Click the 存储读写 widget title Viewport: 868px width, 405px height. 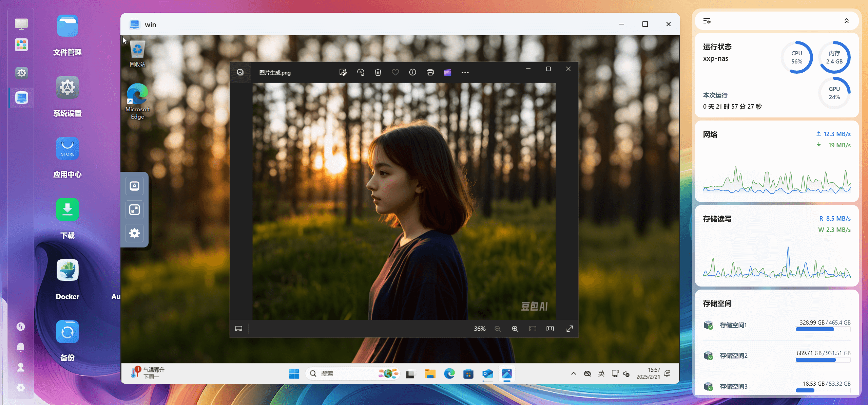717,219
